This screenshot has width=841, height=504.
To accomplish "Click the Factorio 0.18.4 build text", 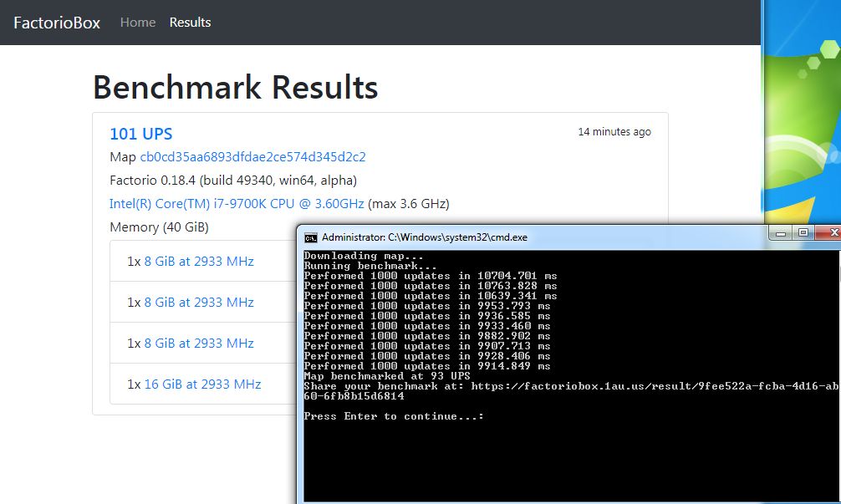I will pos(233,181).
